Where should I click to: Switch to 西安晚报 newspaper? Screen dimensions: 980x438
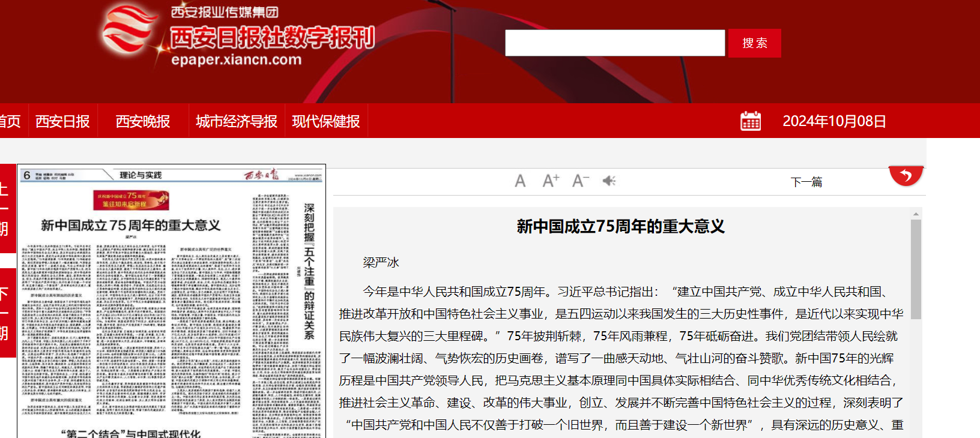pos(143,121)
